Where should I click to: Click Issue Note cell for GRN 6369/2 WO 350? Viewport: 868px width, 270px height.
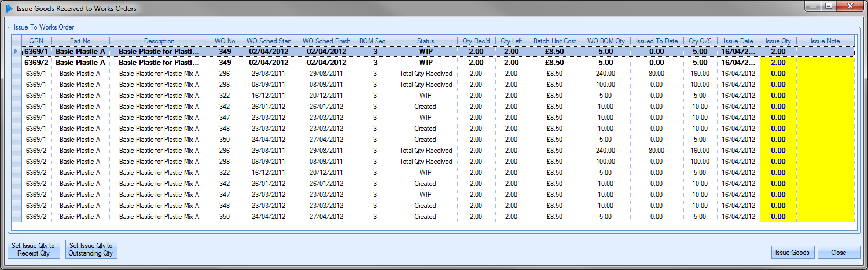(825, 217)
